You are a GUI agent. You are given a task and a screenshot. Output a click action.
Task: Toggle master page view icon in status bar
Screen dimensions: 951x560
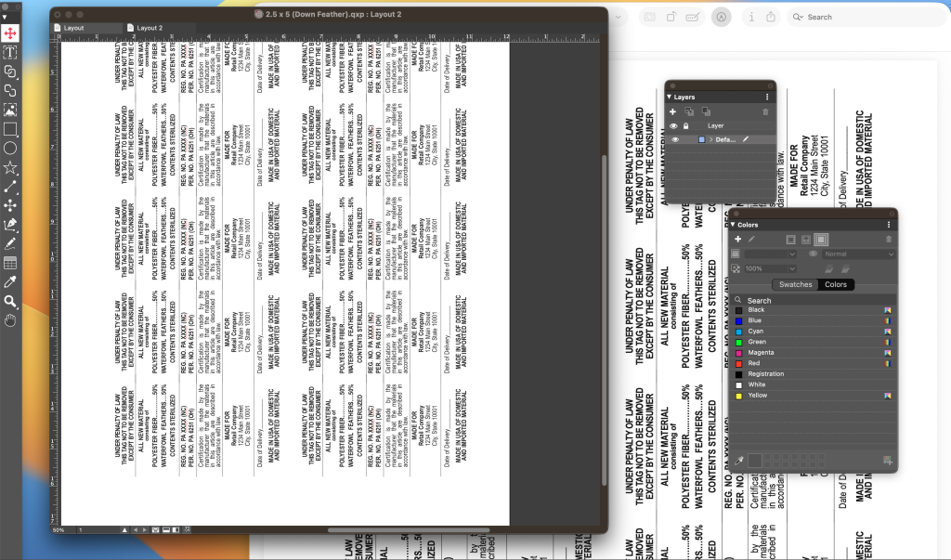(x=156, y=529)
